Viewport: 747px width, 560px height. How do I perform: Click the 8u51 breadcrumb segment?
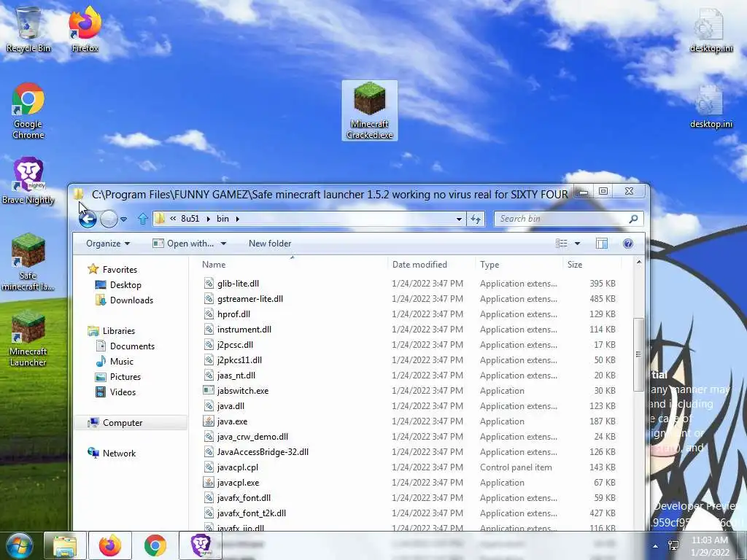190,219
